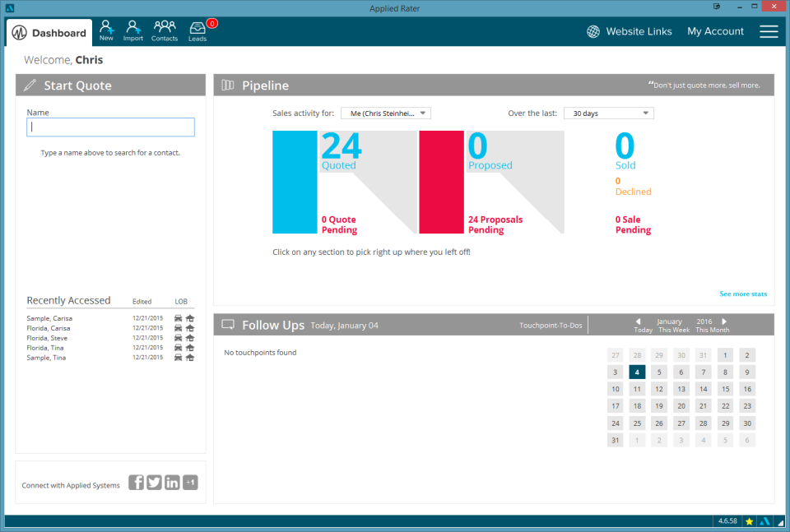
Task: Click 0 Declined
Action: pyautogui.click(x=633, y=186)
